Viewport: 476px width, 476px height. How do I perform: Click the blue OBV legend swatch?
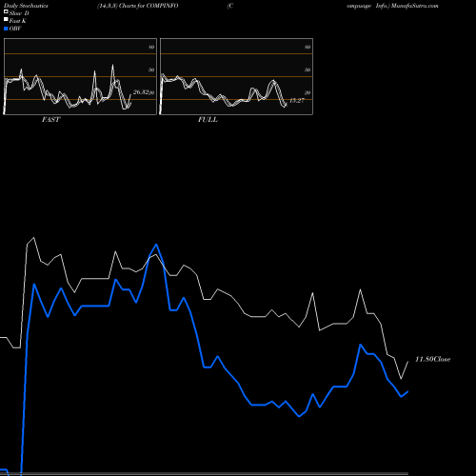tap(6, 29)
